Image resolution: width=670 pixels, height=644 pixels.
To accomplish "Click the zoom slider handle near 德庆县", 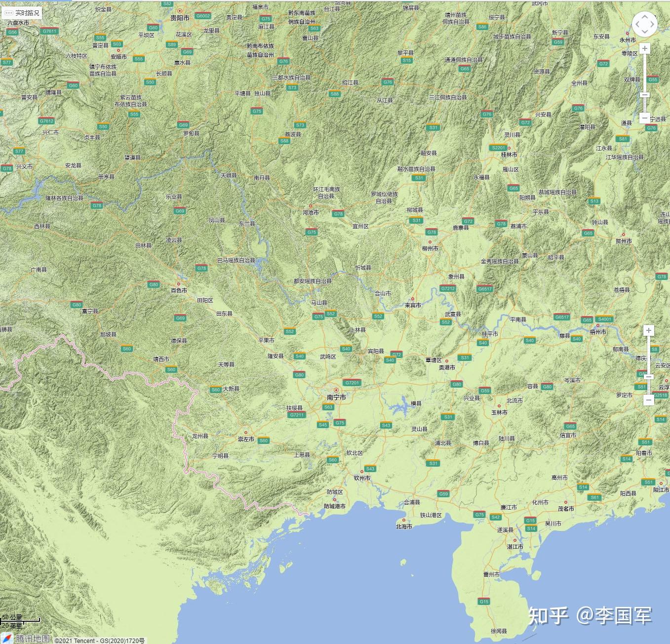I will [649, 377].
